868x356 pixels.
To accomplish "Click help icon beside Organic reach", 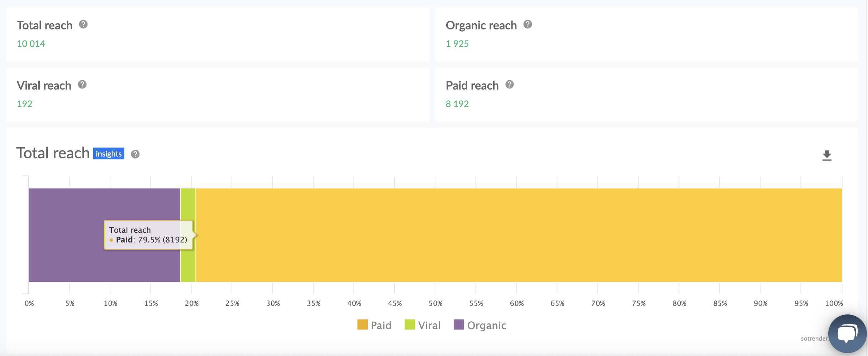I will pos(528,24).
